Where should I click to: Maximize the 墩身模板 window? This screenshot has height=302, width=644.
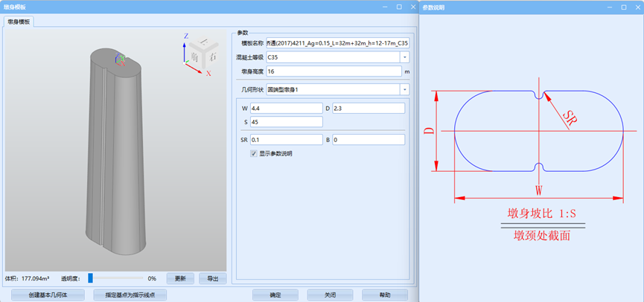click(x=398, y=7)
